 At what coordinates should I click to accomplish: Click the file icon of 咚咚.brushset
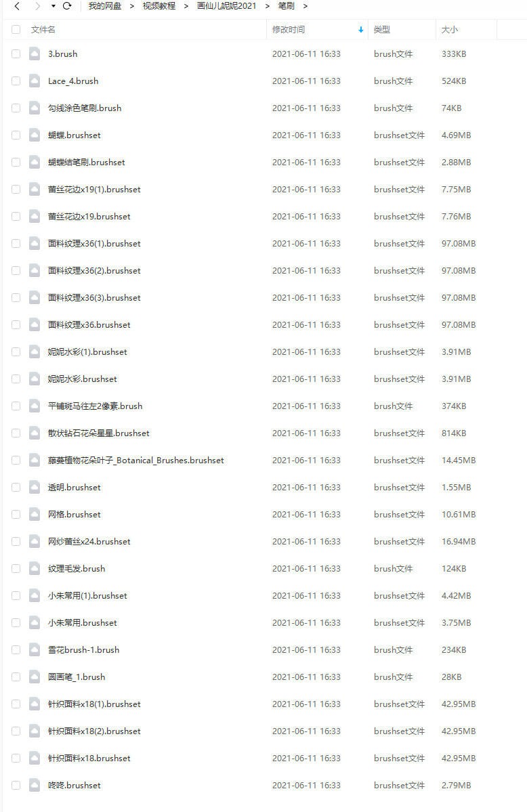34,785
